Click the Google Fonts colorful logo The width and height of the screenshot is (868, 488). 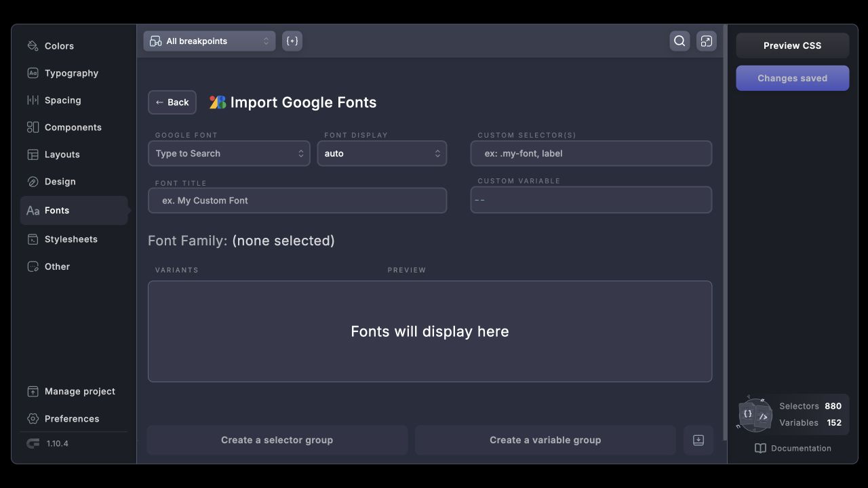click(x=217, y=102)
